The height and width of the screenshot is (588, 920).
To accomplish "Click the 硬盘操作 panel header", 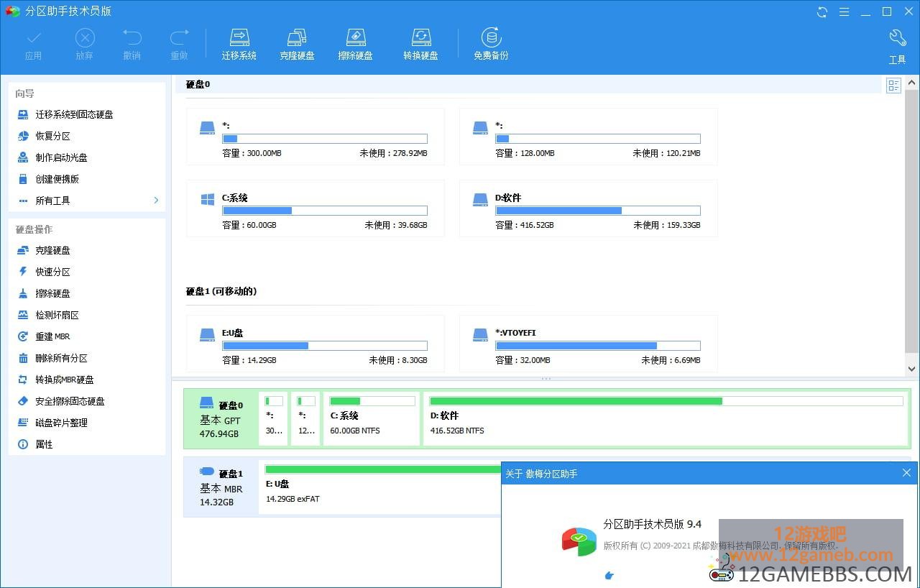I will tap(34, 229).
